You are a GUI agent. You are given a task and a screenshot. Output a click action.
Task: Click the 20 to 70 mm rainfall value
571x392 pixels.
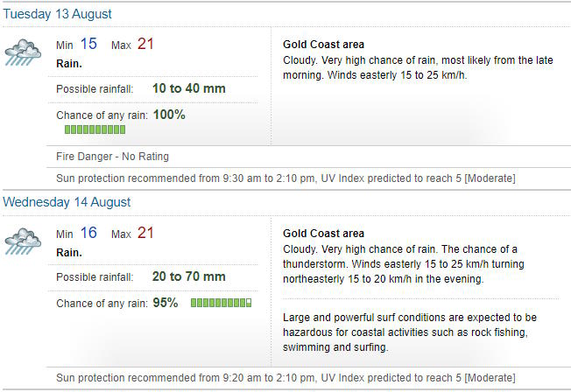tap(188, 276)
